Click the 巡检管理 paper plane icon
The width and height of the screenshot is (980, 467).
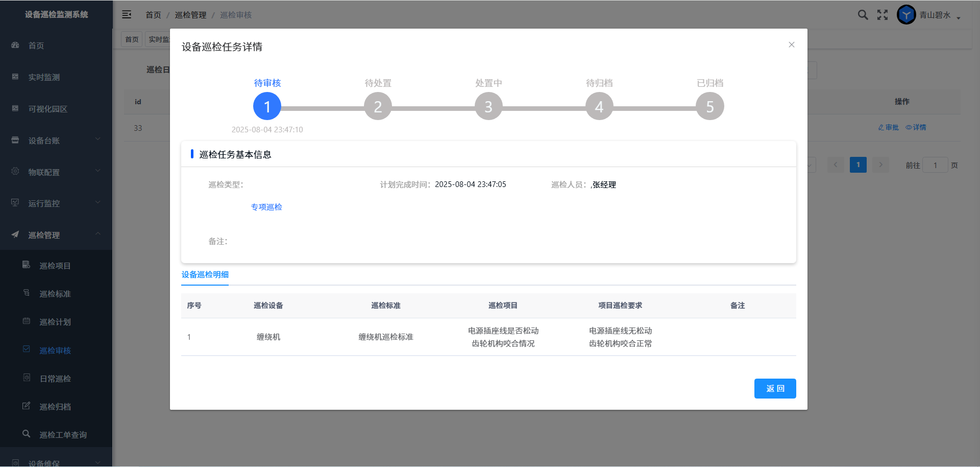15,235
